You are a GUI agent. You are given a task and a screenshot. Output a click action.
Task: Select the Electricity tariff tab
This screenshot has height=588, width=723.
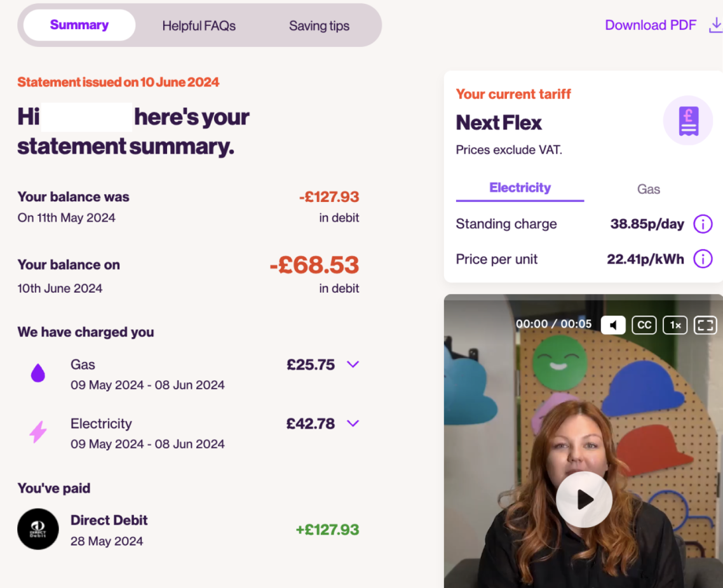coord(520,188)
